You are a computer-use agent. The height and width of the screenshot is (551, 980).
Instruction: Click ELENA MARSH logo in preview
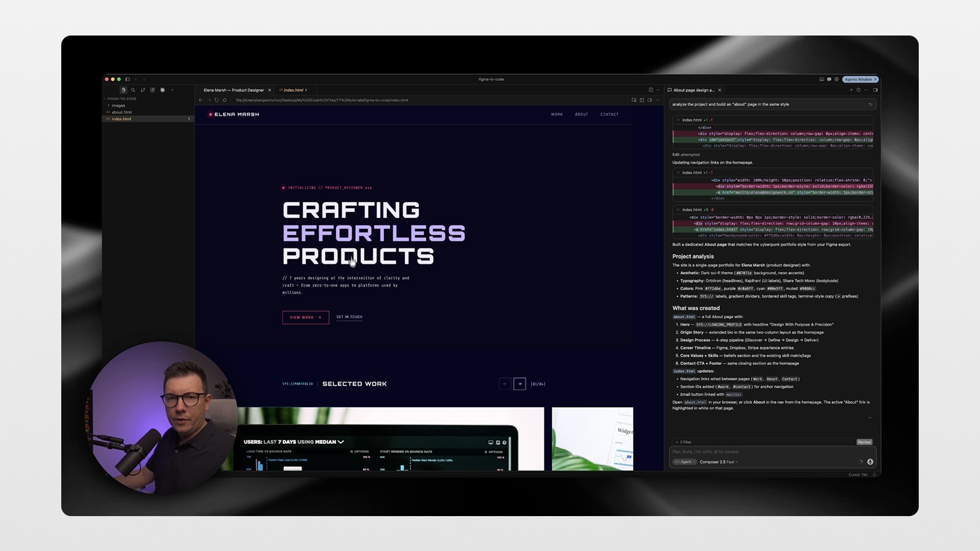(234, 114)
